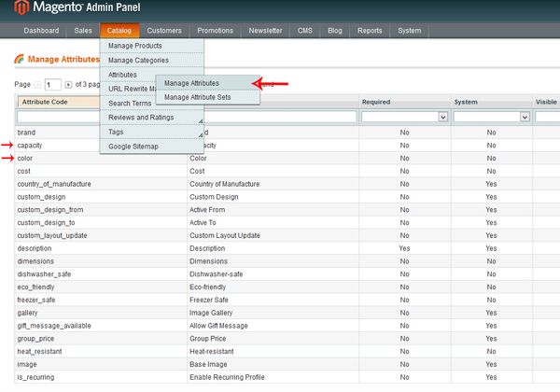Select the Attributes menu entry
560x392 pixels.
128,75
